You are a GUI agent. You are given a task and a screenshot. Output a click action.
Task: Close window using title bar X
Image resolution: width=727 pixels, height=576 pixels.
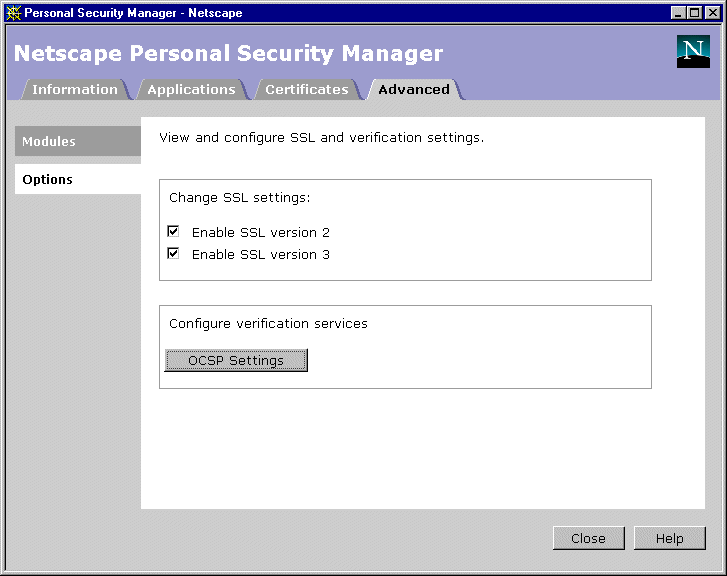point(711,13)
